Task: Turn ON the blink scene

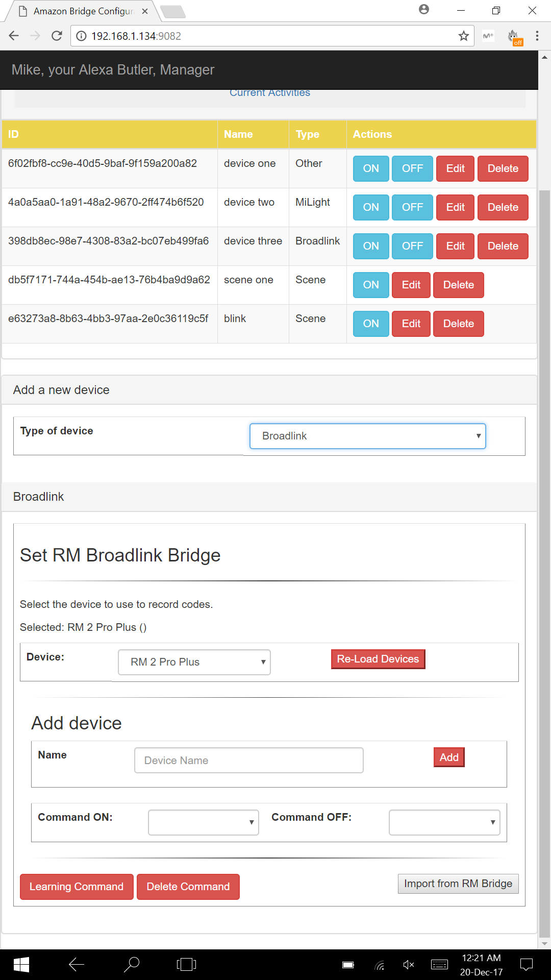Action: pos(371,324)
